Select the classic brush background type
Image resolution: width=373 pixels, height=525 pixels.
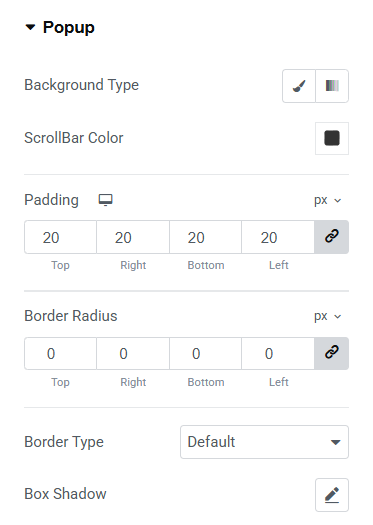click(299, 86)
